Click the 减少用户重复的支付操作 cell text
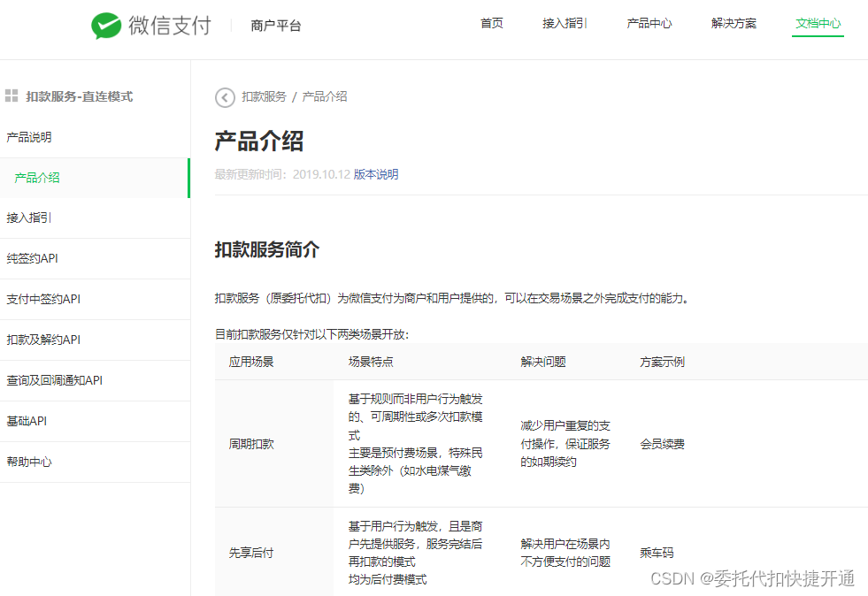 565,444
